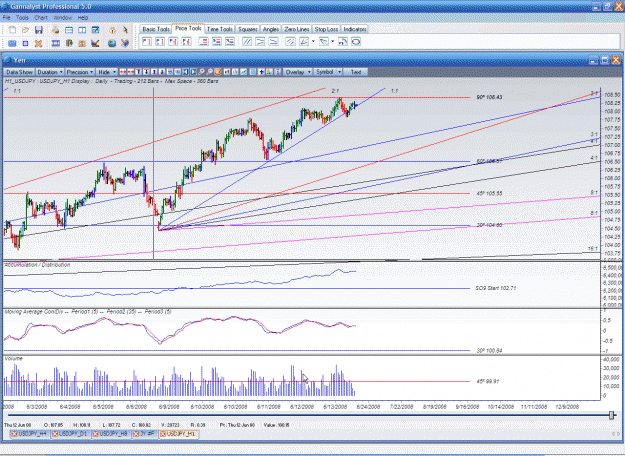Switch to the Basic Tools tab
This screenshot has height=456, width=625.
click(156, 29)
